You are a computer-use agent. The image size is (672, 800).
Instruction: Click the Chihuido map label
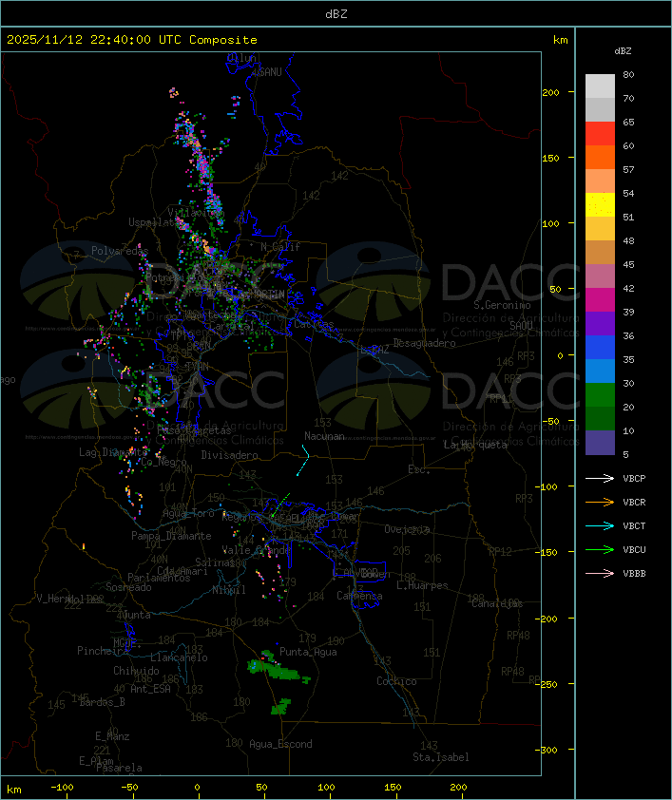136,671
